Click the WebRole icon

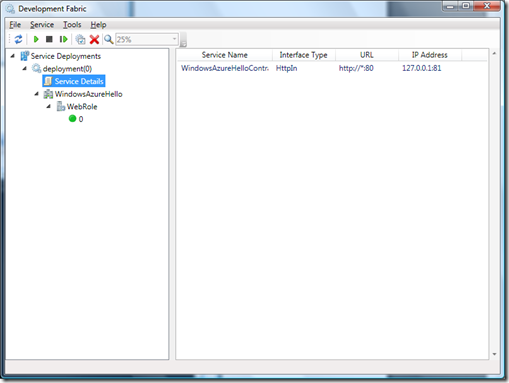coord(61,106)
